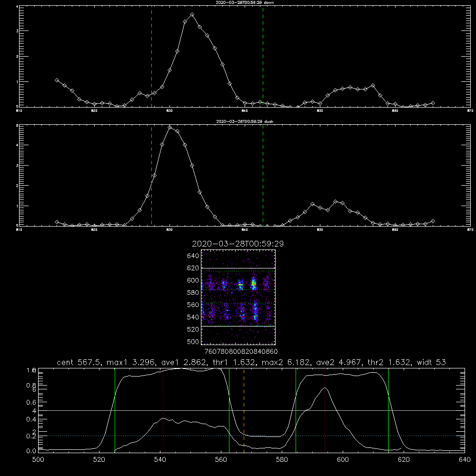Click the bottom plot x-axis label 600
This screenshot has height=476, width=476.
343,459
